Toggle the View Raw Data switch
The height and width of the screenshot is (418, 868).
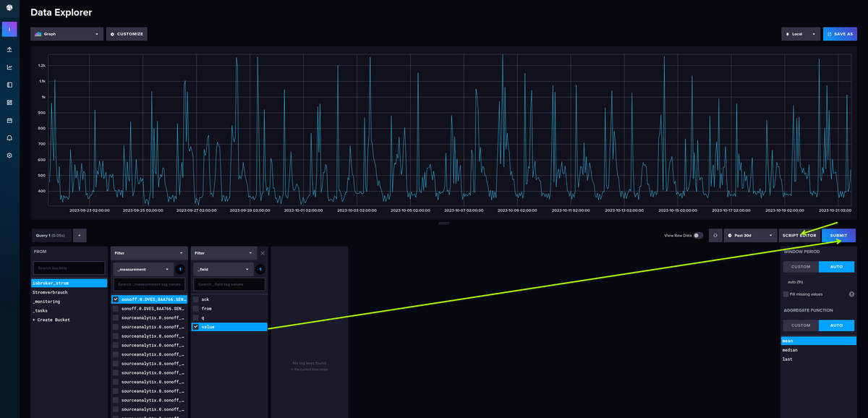[698, 236]
